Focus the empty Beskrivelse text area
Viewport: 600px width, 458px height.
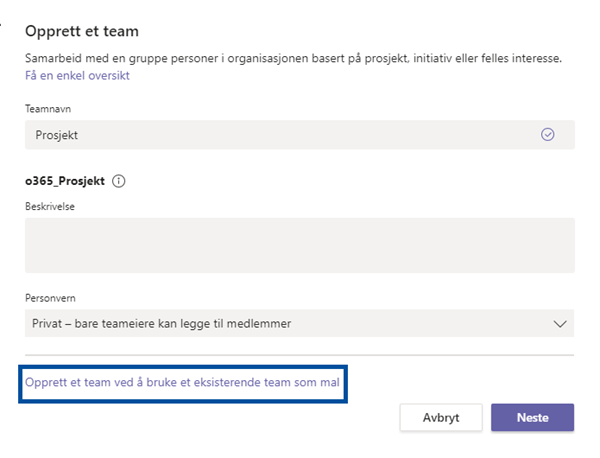(300, 245)
